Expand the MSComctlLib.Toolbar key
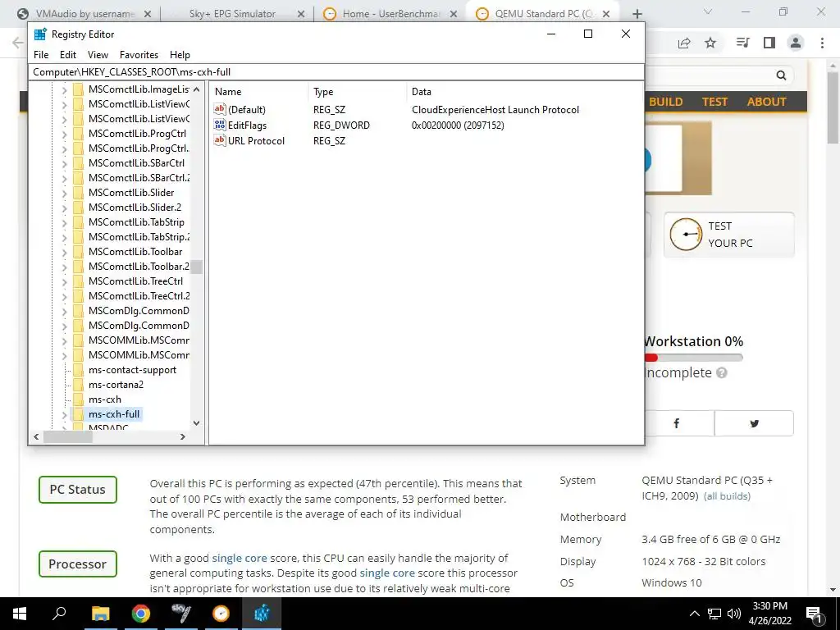The image size is (840, 630). click(64, 251)
